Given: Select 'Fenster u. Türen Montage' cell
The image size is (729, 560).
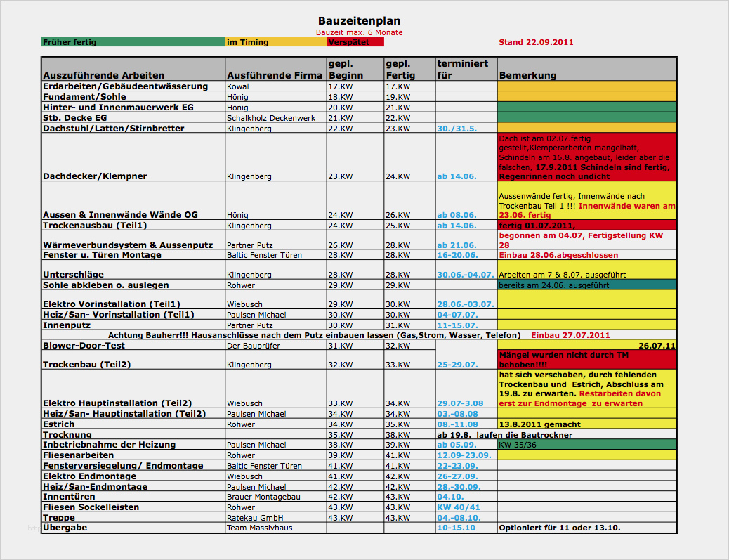Looking at the screenshot, I should coord(133,255).
